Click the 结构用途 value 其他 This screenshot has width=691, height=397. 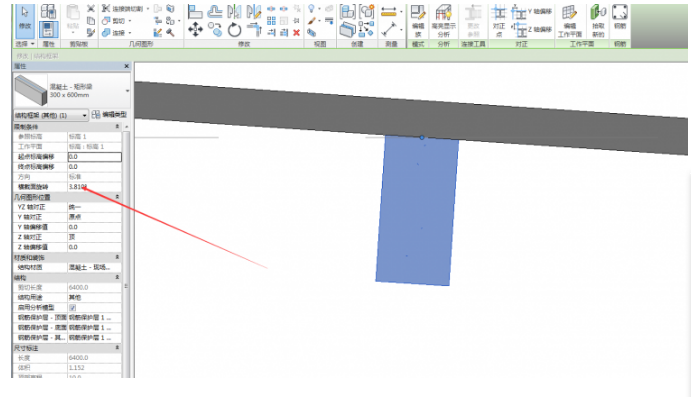tap(94, 297)
